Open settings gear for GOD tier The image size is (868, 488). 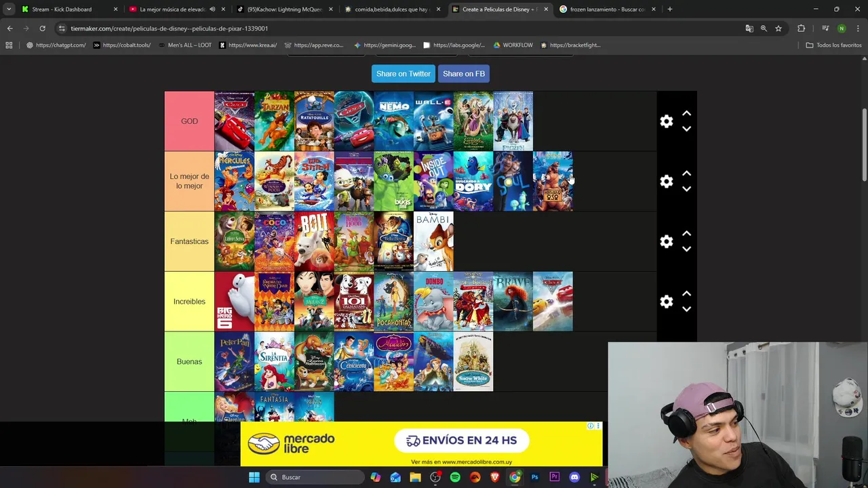coord(667,121)
